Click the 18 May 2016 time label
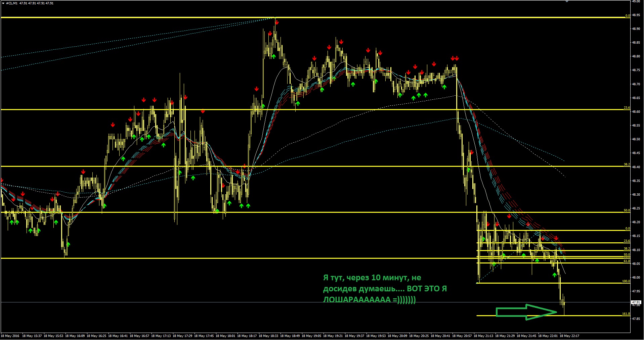Viewport: 644px width, 340px height. [x=10, y=336]
